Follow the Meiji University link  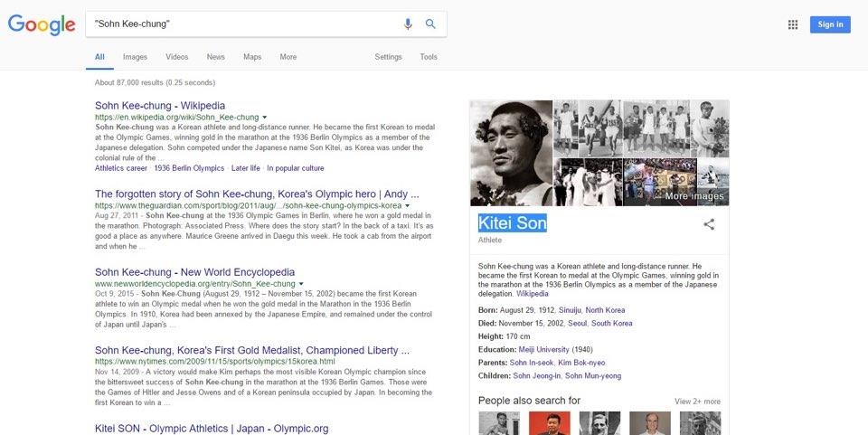543,349
